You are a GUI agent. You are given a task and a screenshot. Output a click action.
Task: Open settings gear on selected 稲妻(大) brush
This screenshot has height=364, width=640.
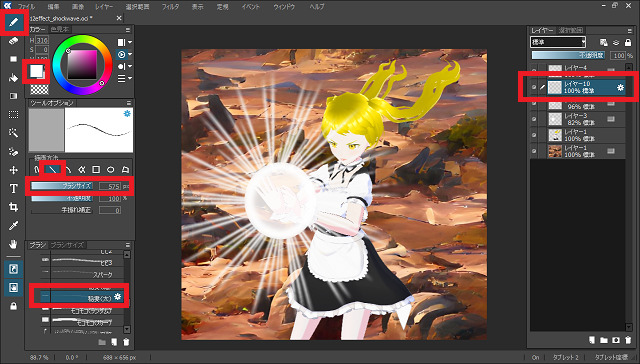[118, 297]
